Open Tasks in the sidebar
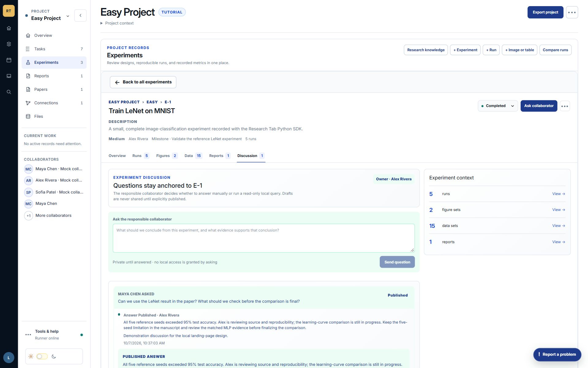 [54, 49]
